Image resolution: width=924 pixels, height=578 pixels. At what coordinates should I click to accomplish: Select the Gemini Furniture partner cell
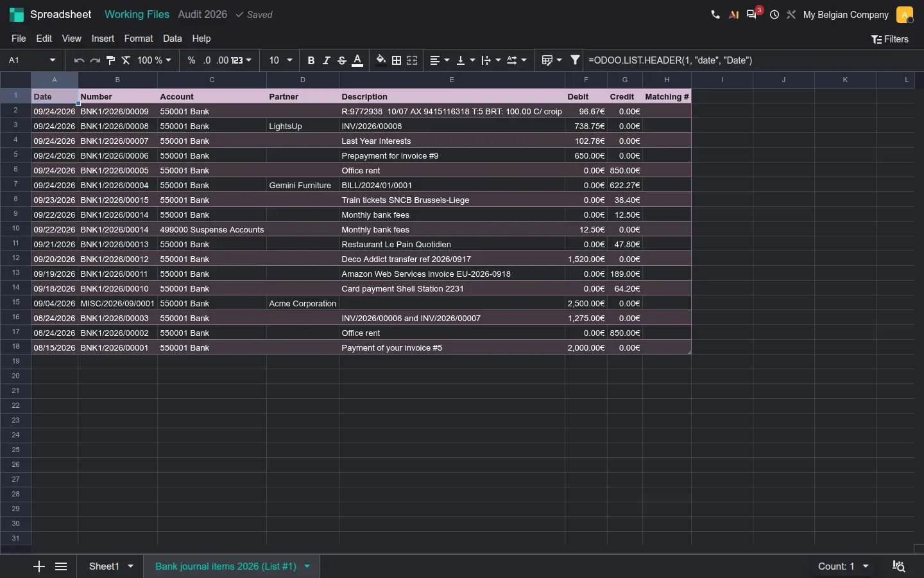pyautogui.click(x=303, y=185)
